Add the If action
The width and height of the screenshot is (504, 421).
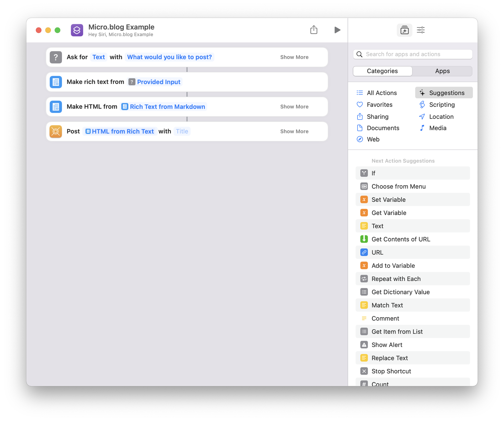(413, 173)
